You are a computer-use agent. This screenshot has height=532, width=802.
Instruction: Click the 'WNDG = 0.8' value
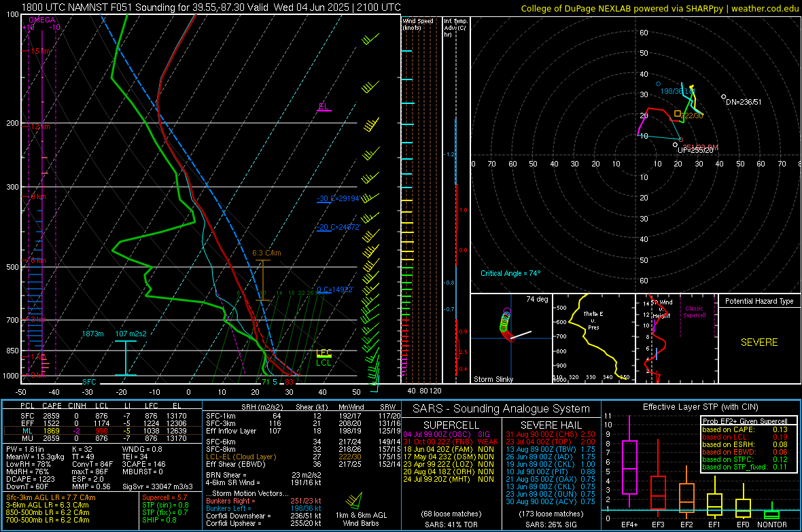tap(142, 449)
